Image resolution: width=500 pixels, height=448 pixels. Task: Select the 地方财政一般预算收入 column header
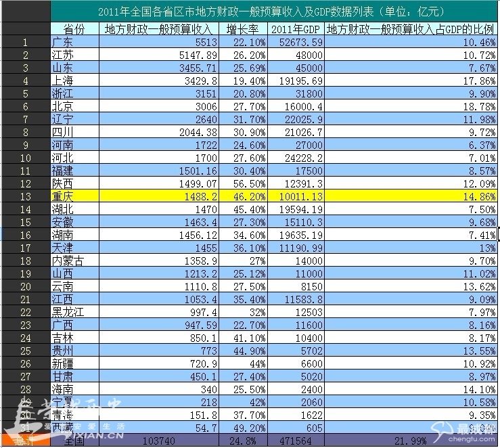point(159,29)
